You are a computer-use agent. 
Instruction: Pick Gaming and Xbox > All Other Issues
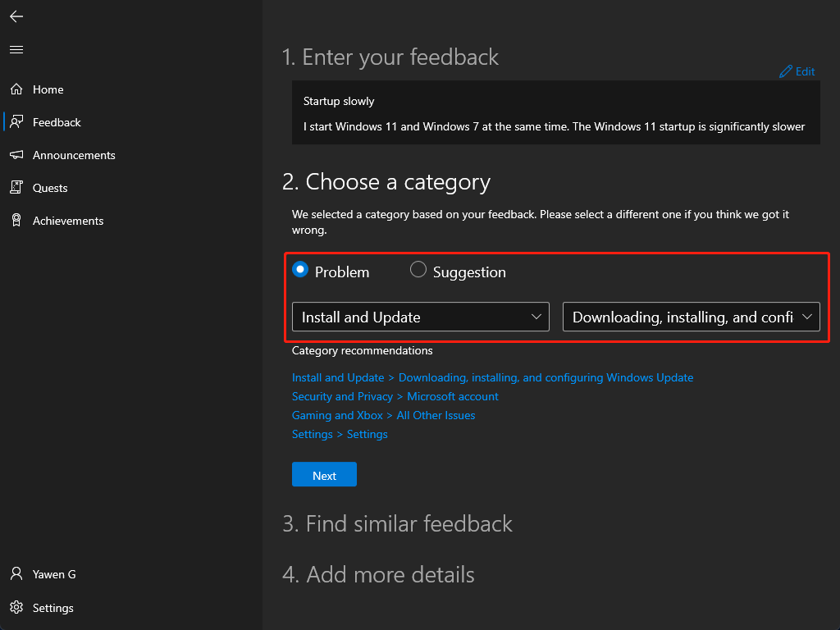click(x=383, y=415)
